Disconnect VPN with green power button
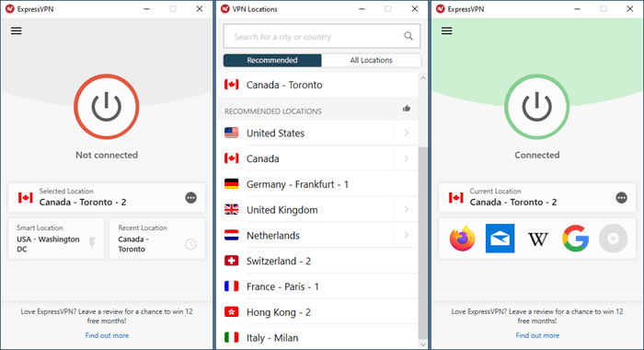This screenshot has width=644, height=350. pyautogui.click(x=536, y=107)
